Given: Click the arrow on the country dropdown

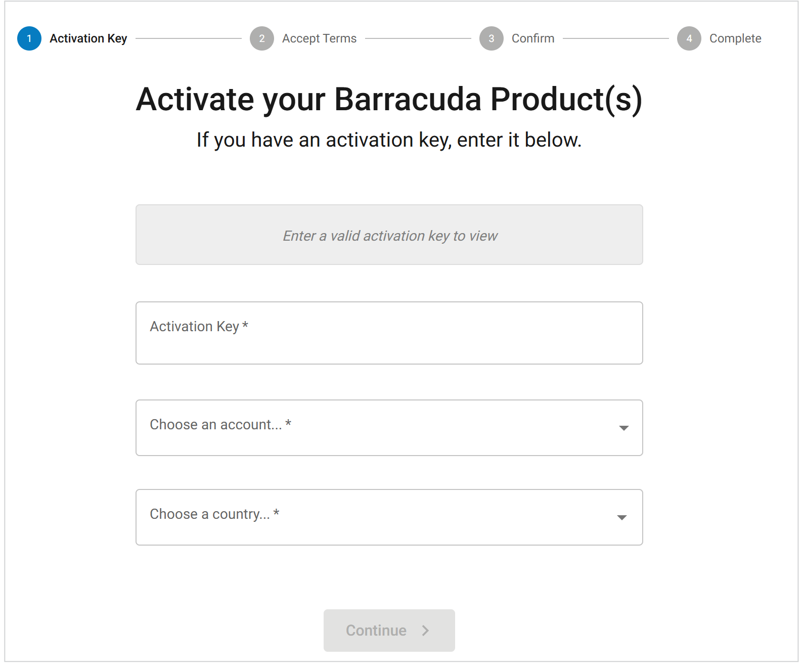Looking at the screenshot, I should pos(622,518).
